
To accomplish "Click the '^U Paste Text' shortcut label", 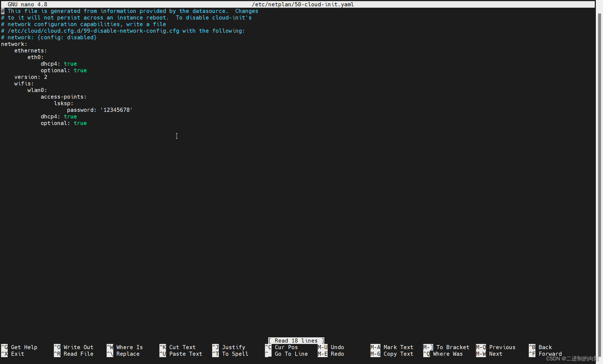I will tap(181, 354).
